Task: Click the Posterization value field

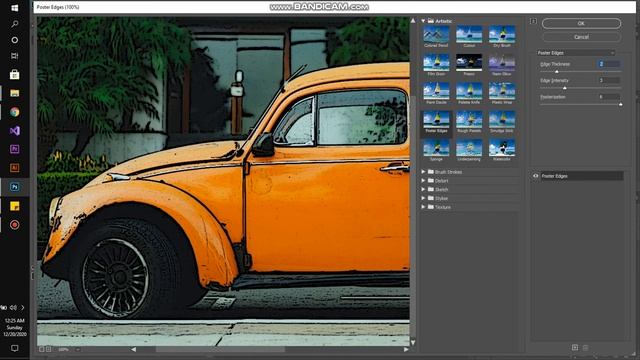Action: pyautogui.click(x=609, y=97)
